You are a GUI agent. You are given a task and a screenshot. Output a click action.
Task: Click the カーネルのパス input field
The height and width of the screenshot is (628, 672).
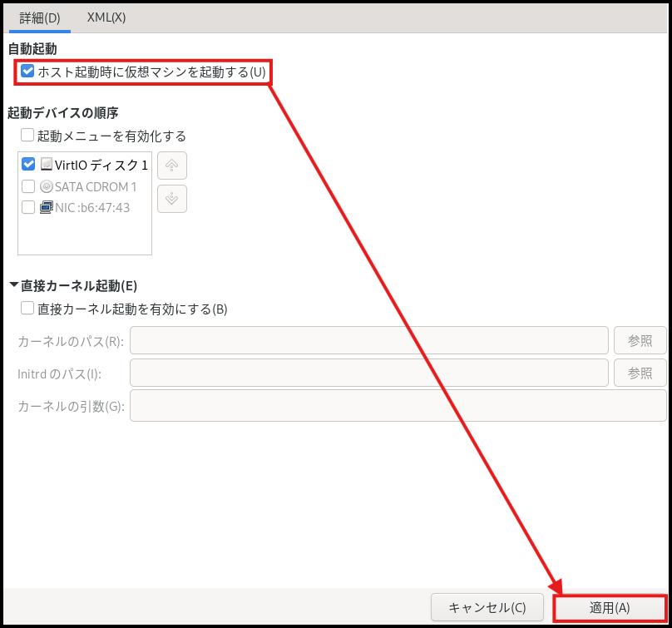tap(369, 341)
